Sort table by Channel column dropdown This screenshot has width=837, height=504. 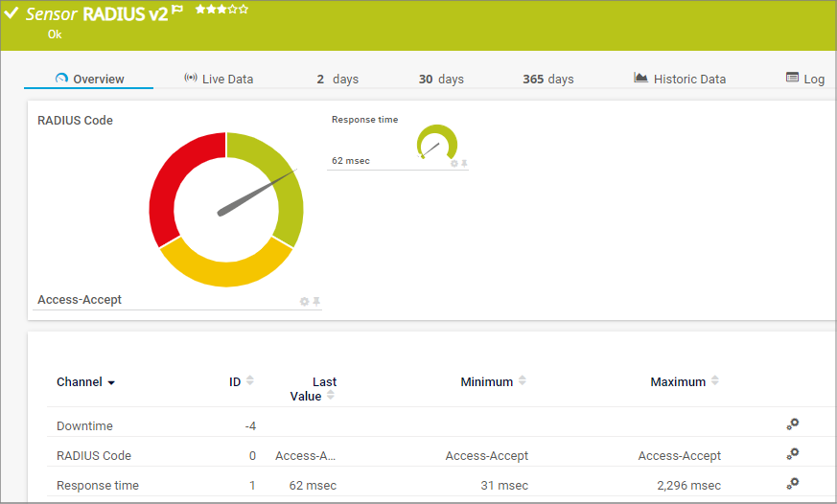click(x=85, y=382)
